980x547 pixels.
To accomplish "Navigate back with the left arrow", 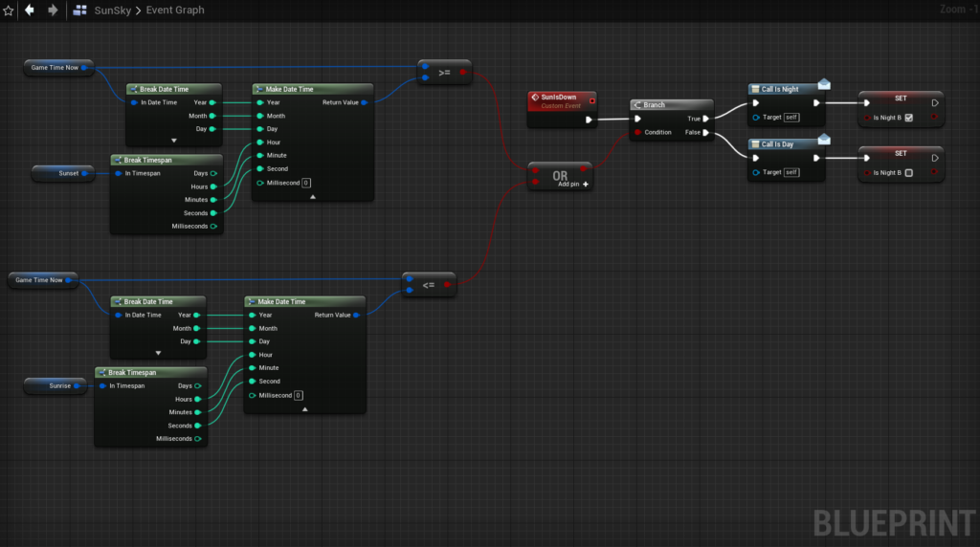I will (30, 10).
